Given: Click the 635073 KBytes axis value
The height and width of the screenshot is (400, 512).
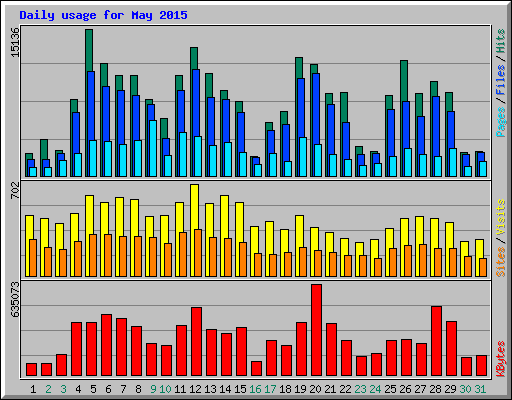Looking at the screenshot, I should [15, 300].
